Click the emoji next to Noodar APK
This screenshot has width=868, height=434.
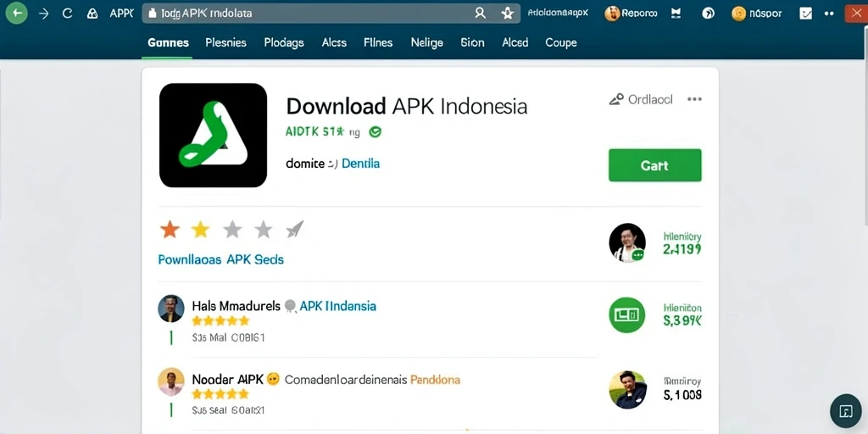(273, 380)
